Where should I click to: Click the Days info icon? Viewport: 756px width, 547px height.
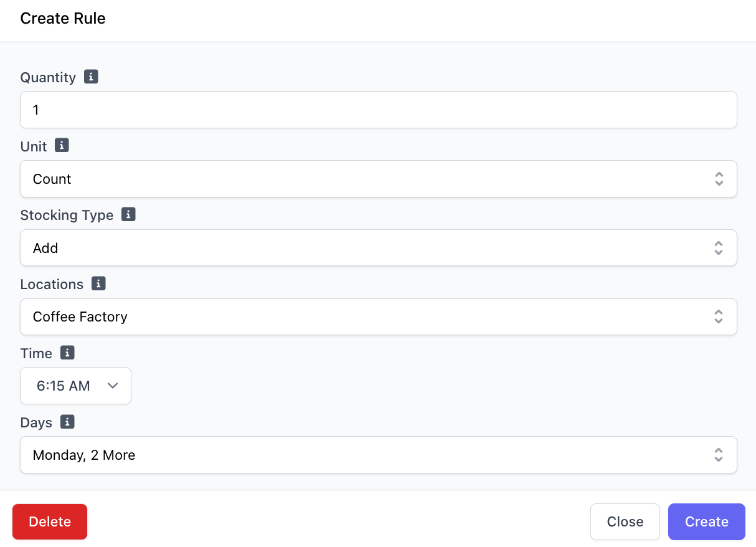[x=67, y=422]
